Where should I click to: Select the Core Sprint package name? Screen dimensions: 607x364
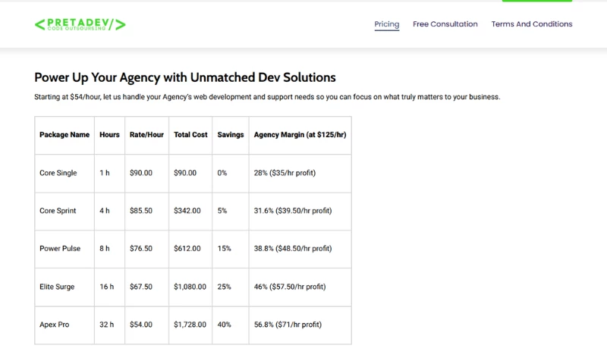coord(58,211)
